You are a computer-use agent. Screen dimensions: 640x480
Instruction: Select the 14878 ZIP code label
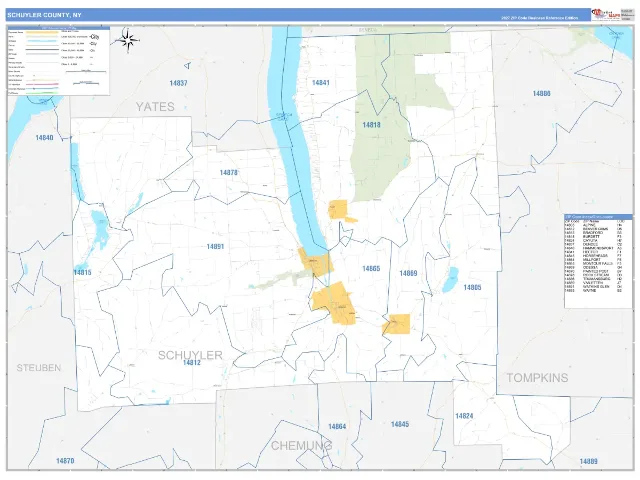(229, 173)
